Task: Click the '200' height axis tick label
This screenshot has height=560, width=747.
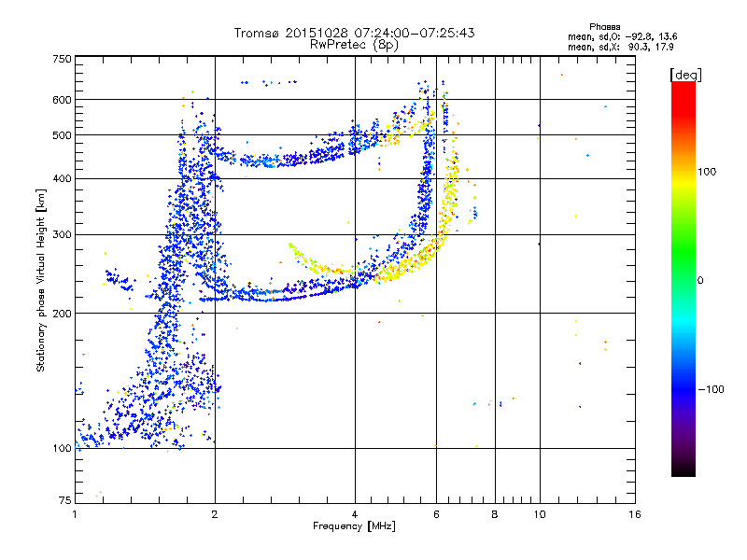Action: click(62, 314)
